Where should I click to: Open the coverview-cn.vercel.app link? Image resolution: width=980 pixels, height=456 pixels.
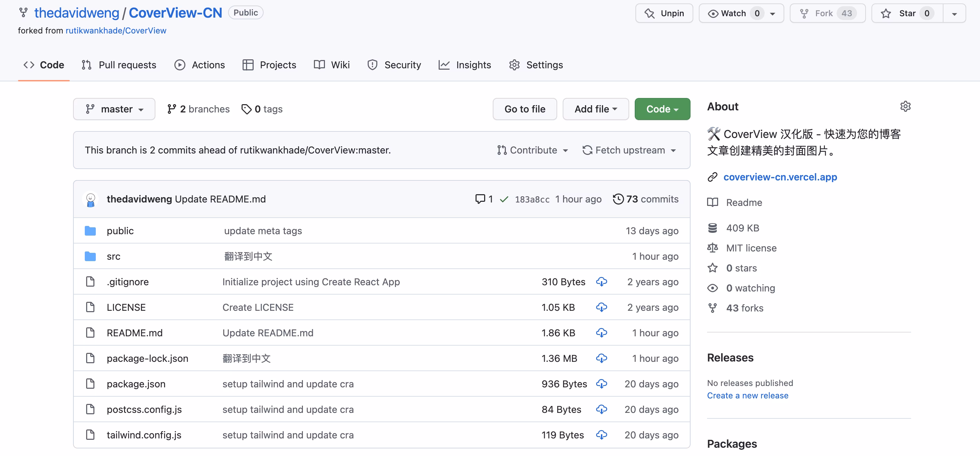point(780,177)
